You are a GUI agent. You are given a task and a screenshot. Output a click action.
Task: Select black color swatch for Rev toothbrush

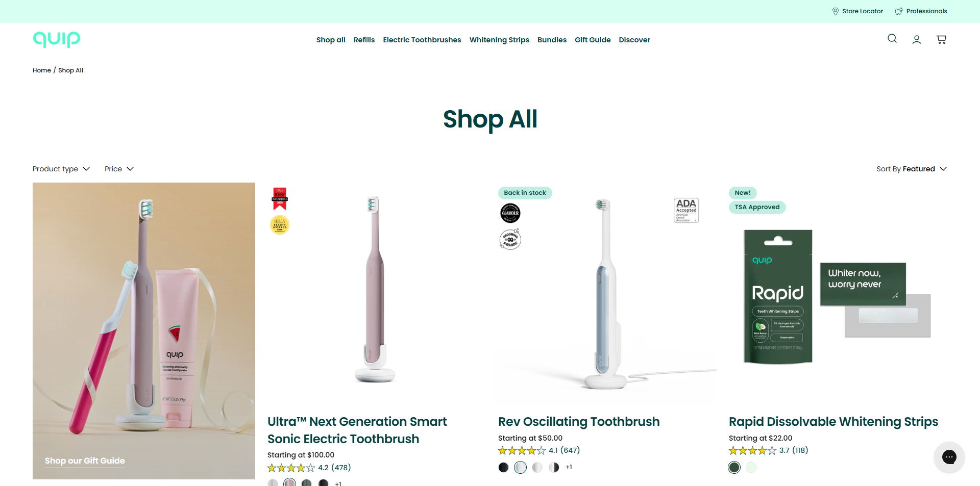(x=503, y=467)
